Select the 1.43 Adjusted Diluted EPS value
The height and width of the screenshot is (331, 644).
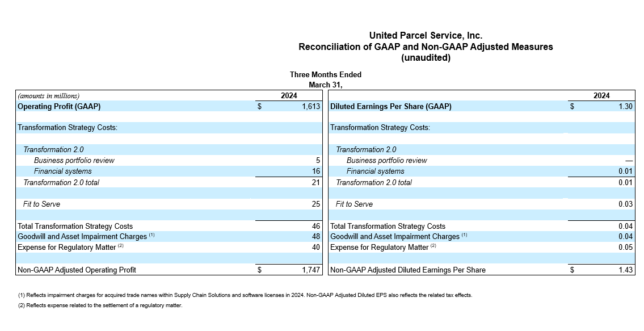[625, 270]
